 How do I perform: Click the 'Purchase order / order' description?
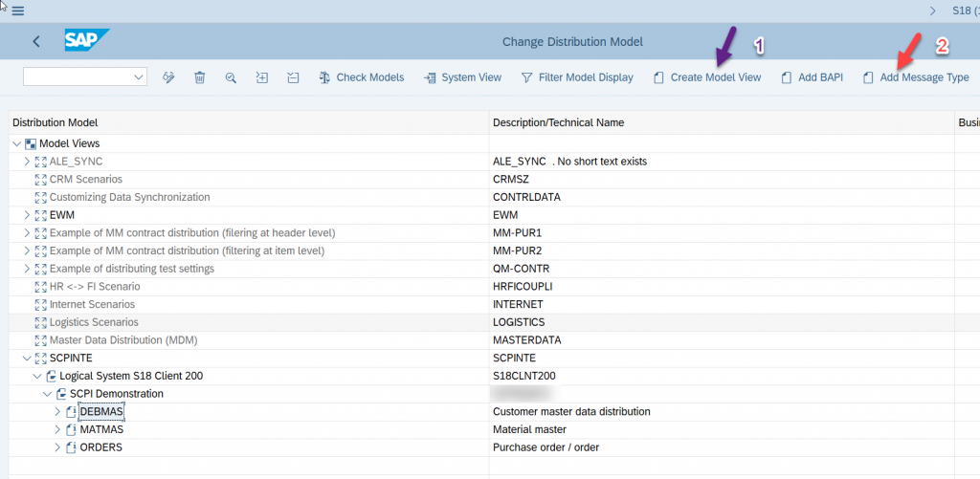(x=546, y=447)
